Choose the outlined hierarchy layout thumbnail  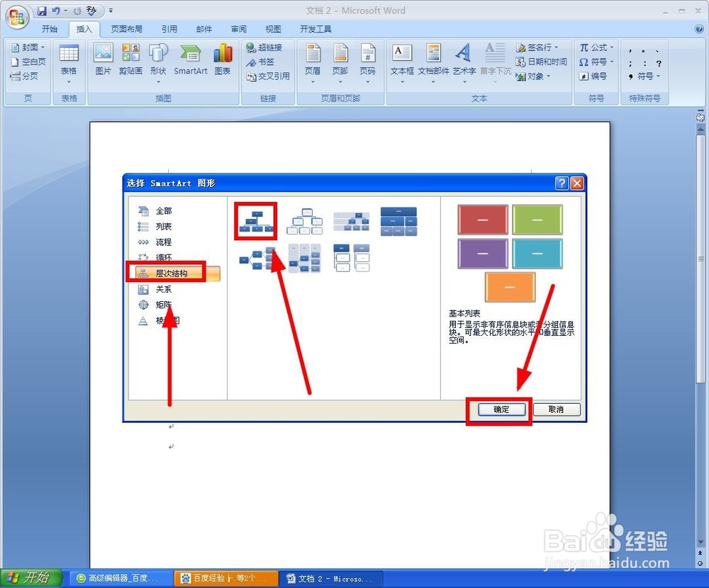[x=304, y=221]
